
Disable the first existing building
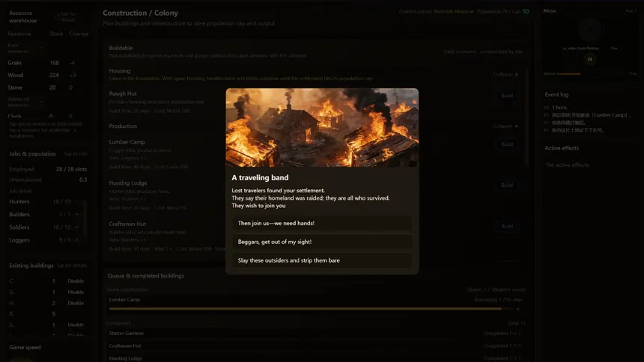[76, 281]
